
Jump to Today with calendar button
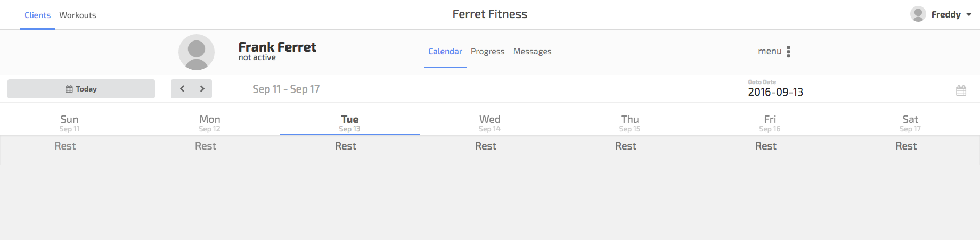tap(81, 89)
